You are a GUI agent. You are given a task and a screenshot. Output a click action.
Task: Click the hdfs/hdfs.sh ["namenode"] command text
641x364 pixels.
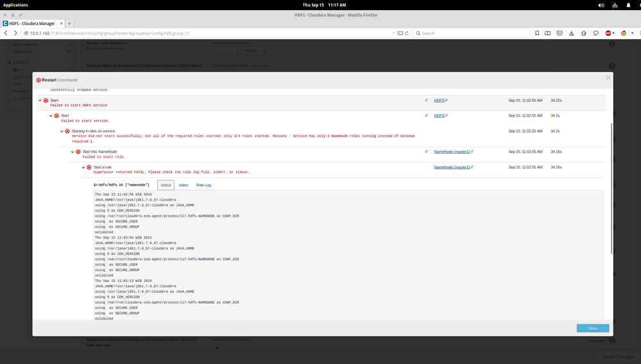pos(121,185)
